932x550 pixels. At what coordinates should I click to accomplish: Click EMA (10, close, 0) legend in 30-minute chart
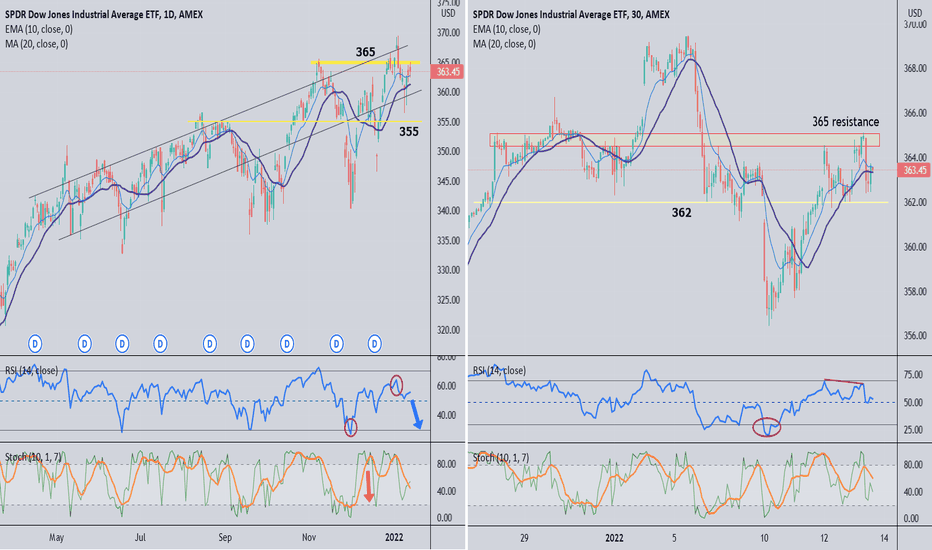pos(506,29)
